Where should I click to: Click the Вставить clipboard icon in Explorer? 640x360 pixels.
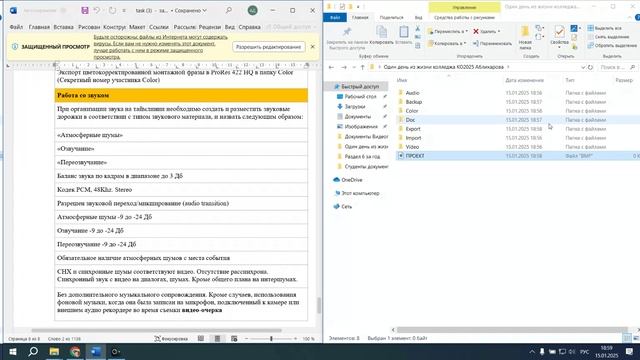404,32
